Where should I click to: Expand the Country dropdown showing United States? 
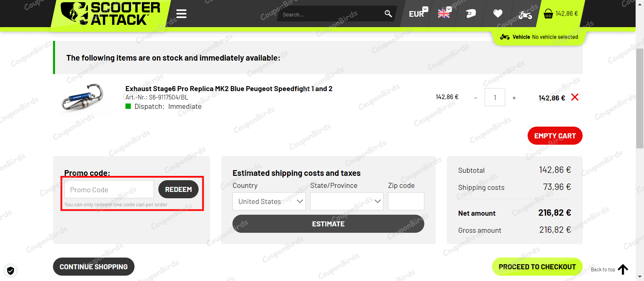pos(269,201)
